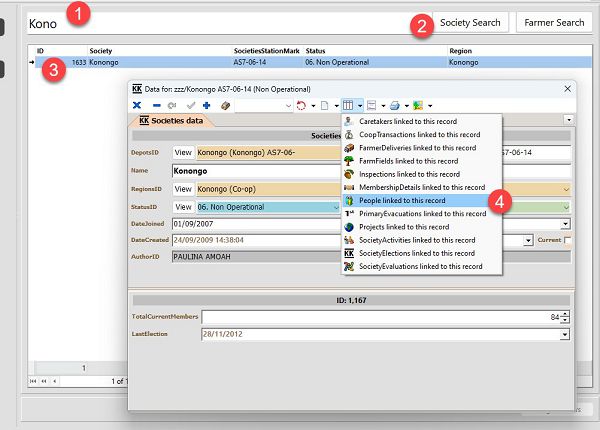Click the blue minus delete record icon
Viewport: 600px width, 430px height.
[157, 106]
